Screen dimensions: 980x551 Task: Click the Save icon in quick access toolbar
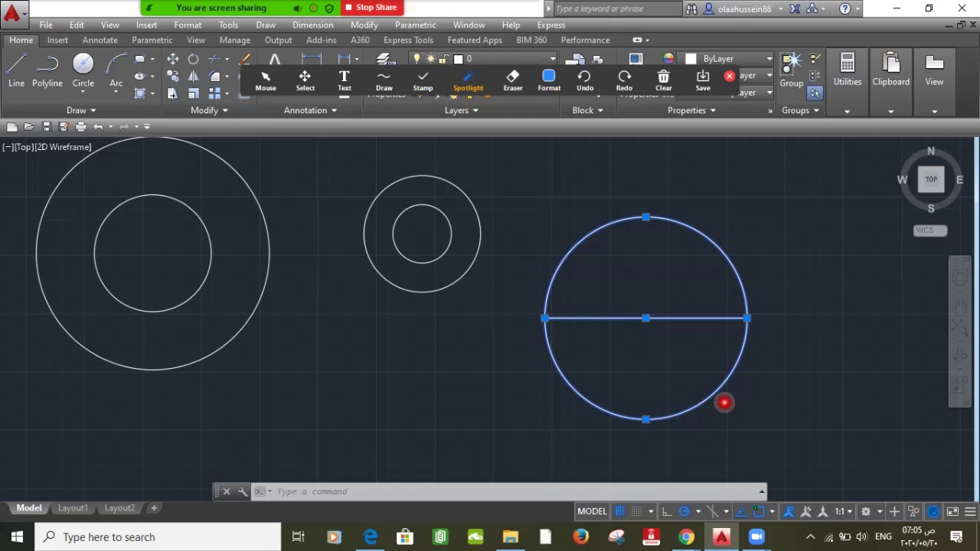[46, 126]
